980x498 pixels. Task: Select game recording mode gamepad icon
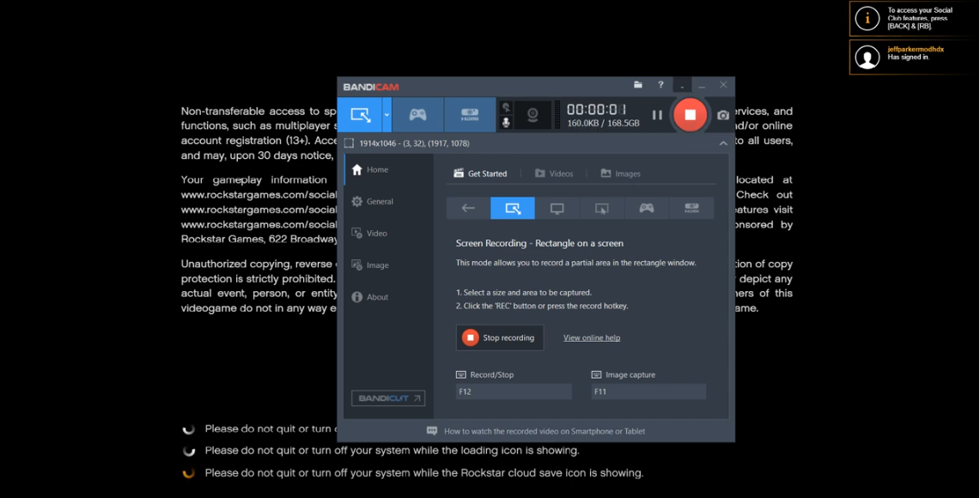tap(417, 114)
